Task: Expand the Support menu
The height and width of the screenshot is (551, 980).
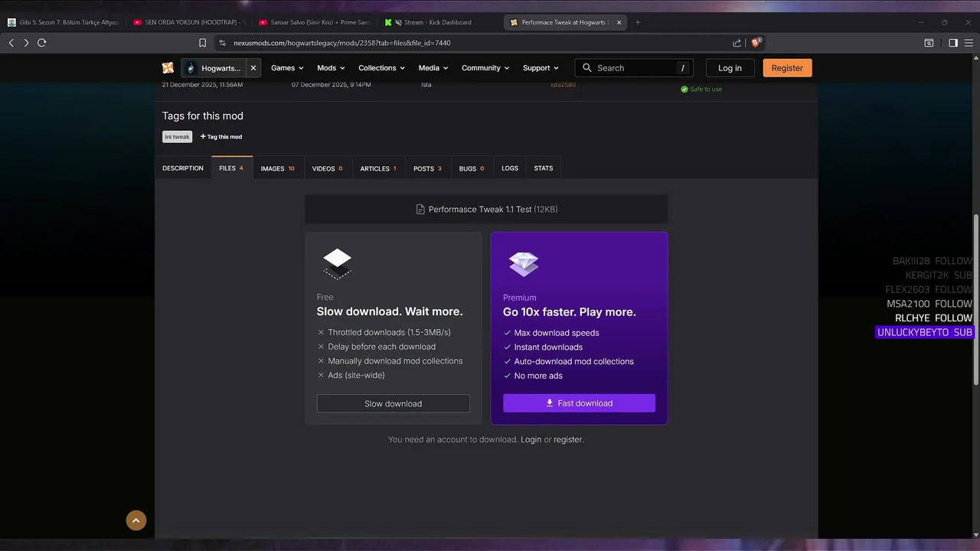Action: pos(541,68)
